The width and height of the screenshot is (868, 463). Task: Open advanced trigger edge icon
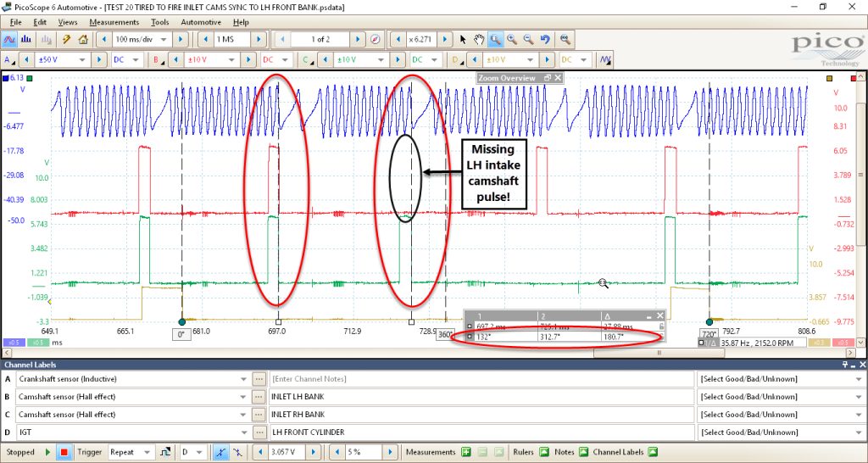pos(165,452)
